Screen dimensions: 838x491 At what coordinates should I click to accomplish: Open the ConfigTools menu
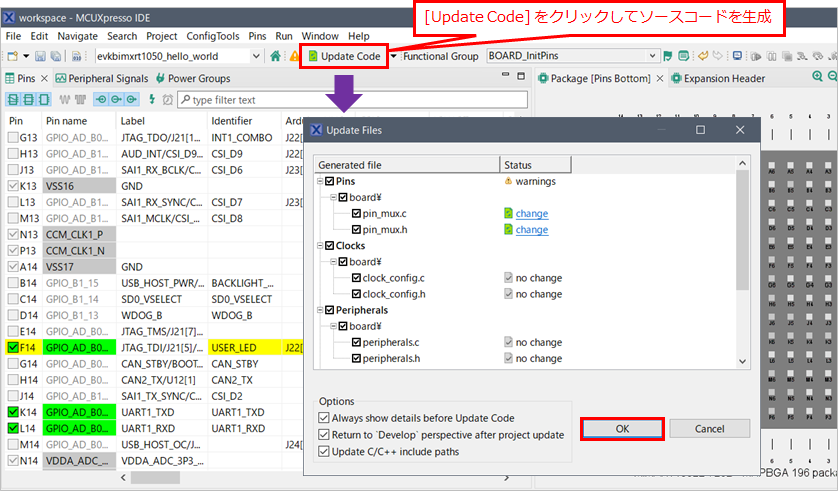pyautogui.click(x=213, y=36)
